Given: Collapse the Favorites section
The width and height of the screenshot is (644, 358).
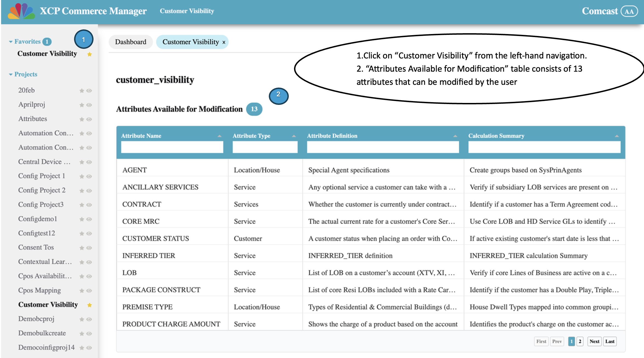Looking at the screenshot, I should click(x=11, y=42).
